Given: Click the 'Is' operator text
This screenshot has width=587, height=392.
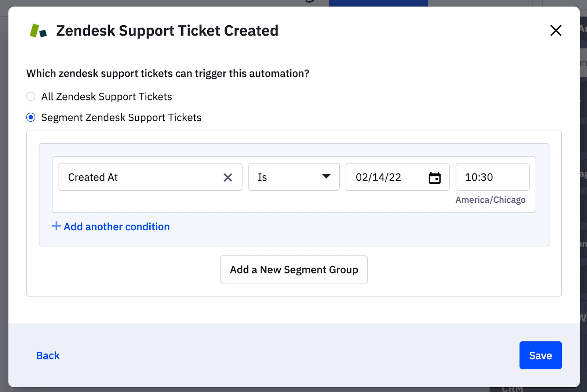Looking at the screenshot, I should 262,177.
